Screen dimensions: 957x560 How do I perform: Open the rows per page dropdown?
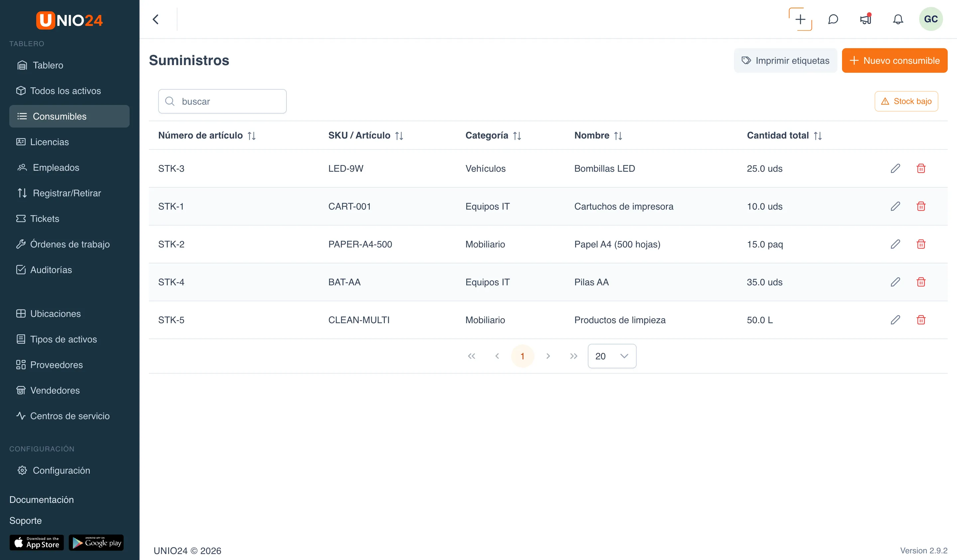pos(612,356)
